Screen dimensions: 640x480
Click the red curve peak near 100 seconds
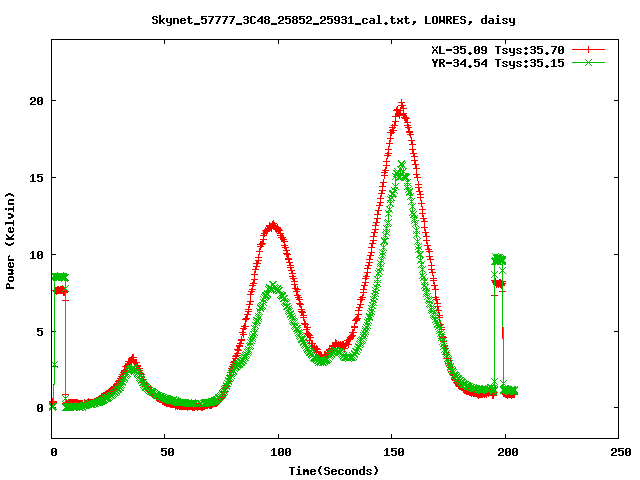click(272, 225)
